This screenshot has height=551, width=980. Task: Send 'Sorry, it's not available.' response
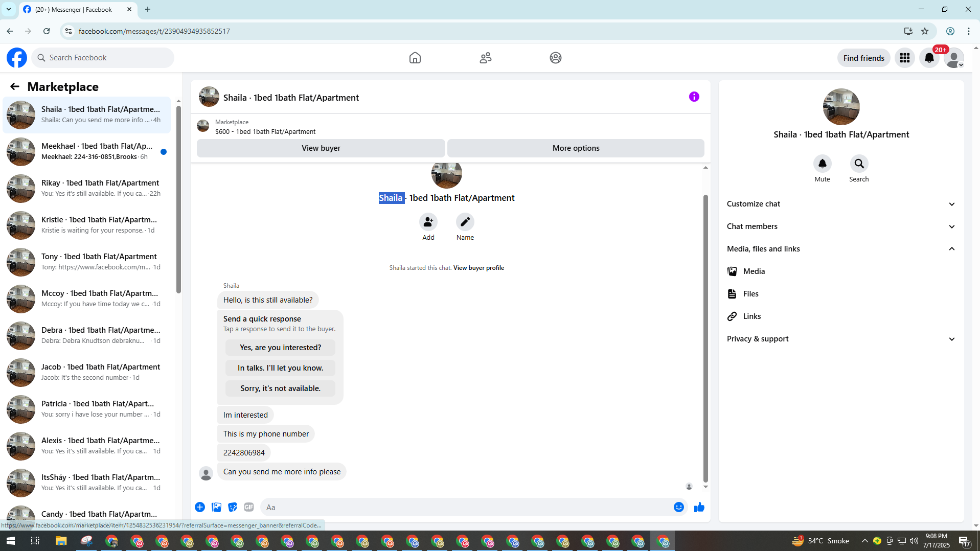click(x=280, y=388)
